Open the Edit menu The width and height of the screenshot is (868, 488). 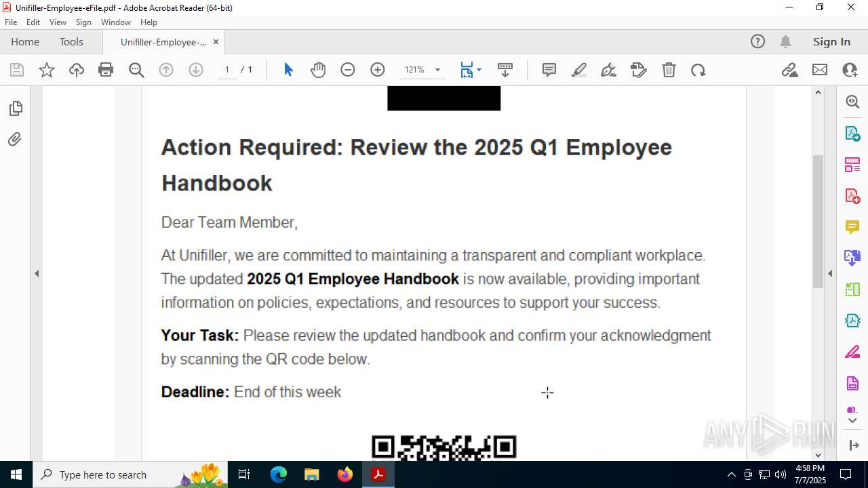click(33, 22)
